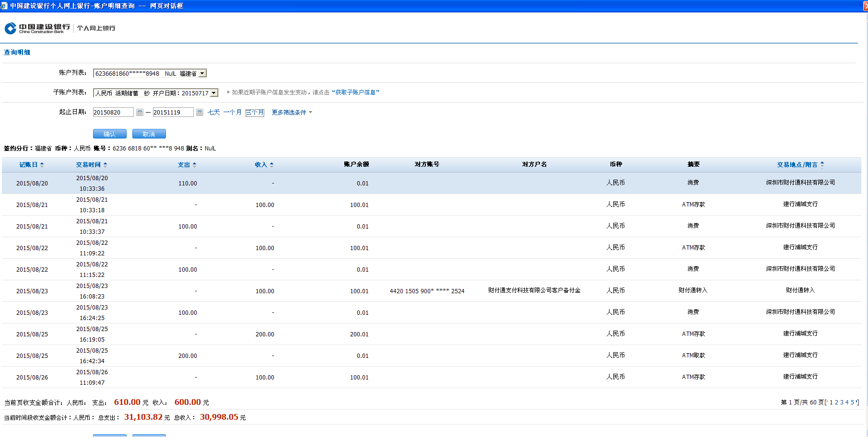
Task: Select the 七天 date range shortcut
Action: pos(213,112)
